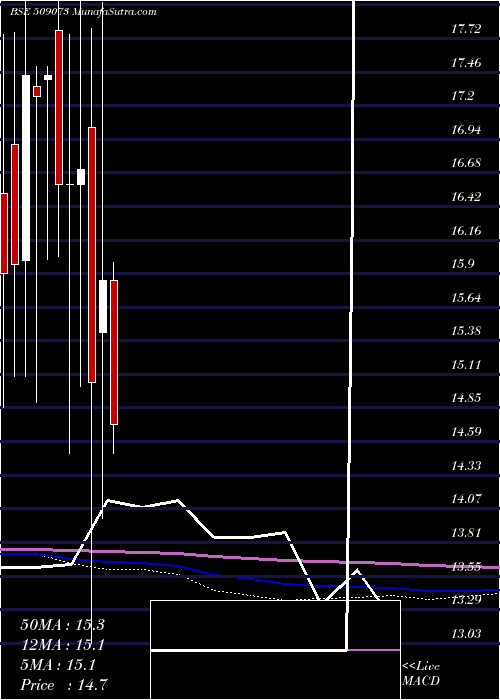Click the 14.85 price axis label
Viewport: 500px width, 700px height.
point(466,398)
